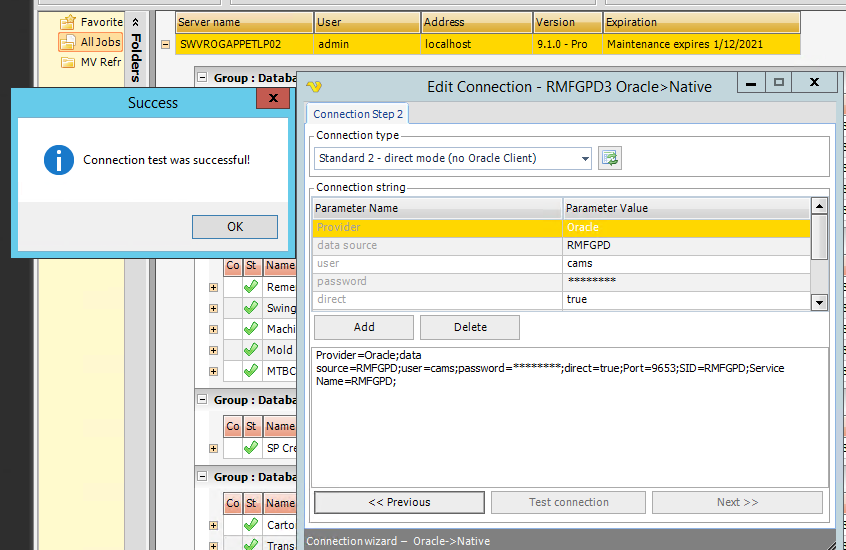Close the Success dialog with X
Screen dimensions: 846x550
(272, 99)
